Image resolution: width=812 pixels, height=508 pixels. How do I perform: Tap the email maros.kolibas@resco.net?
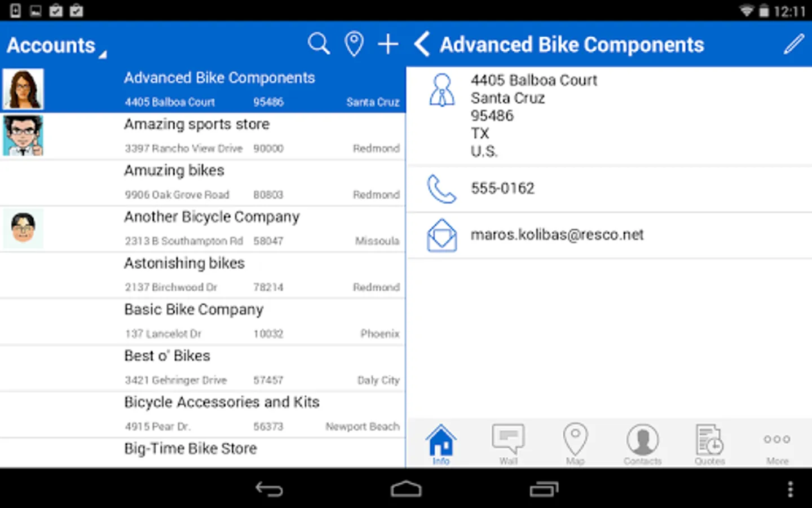557,235
